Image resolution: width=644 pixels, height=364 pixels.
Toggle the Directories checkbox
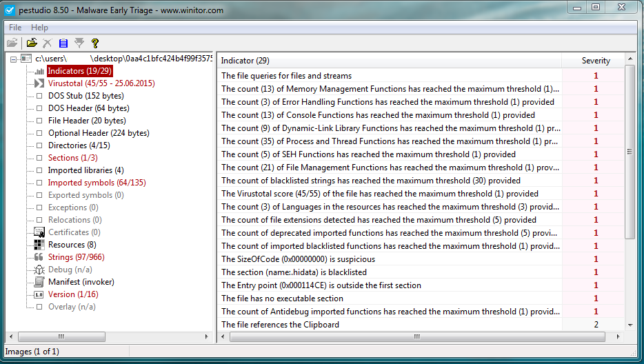tap(39, 145)
